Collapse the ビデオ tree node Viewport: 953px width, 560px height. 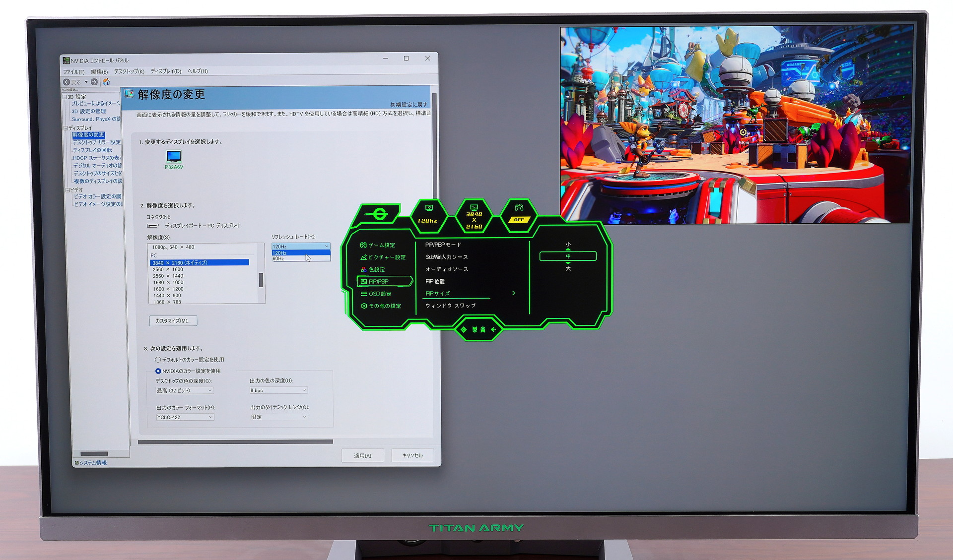(x=68, y=190)
